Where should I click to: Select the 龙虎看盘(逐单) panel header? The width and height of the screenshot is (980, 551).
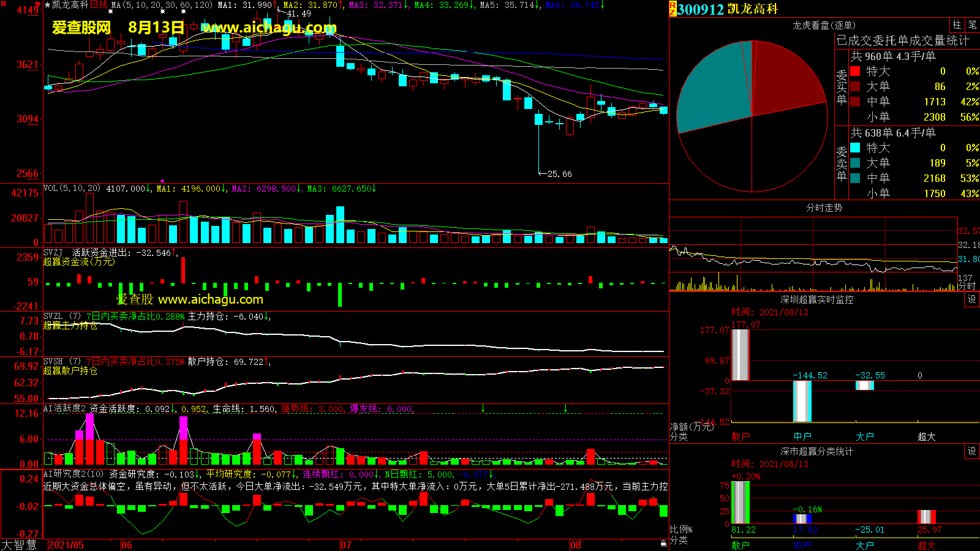pos(824,25)
